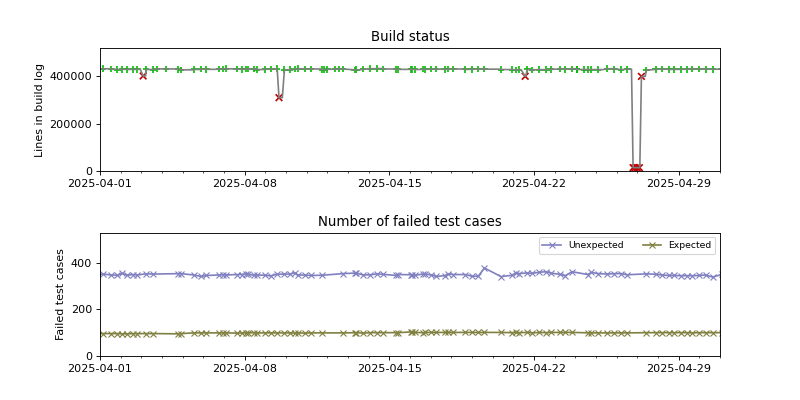The height and width of the screenshot is (400, 800).
Task: Click the peak of the Unexpected failures line
Action: 484,268
